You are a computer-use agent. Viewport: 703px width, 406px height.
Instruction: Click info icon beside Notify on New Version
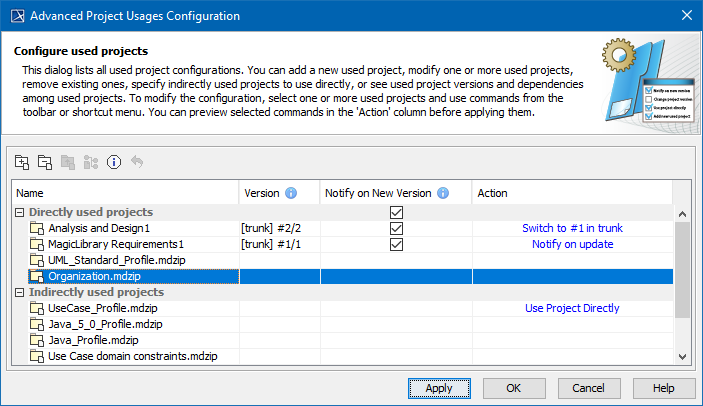pos(443,193)
